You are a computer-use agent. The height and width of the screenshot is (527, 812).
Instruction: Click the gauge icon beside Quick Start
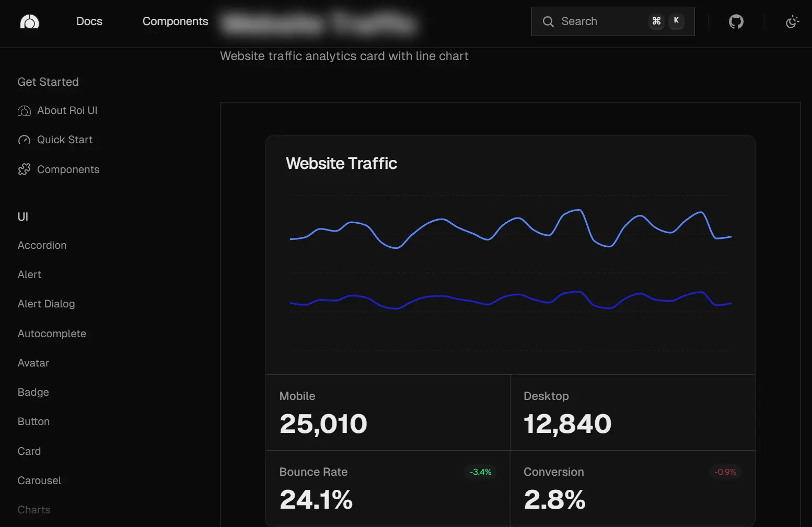point(24,140)
